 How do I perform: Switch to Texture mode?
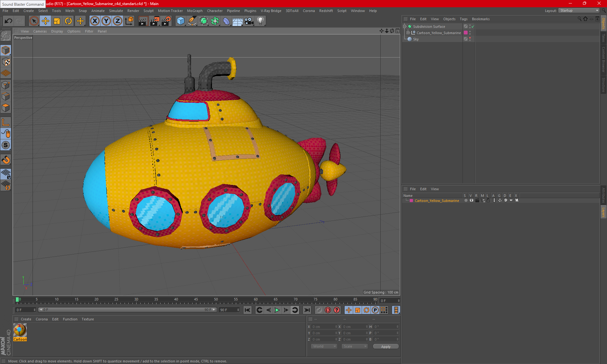pyautogui.click(x=6, y=62)
